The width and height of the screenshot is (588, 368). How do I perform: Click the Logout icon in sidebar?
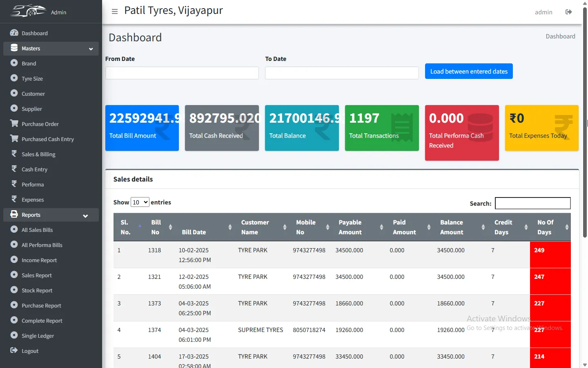click(x=14, y=350)
